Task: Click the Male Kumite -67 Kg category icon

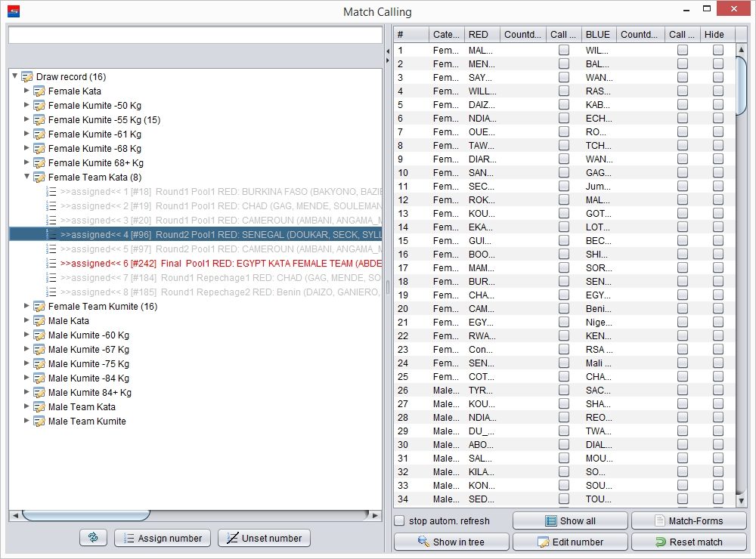Action: [39, 349]
